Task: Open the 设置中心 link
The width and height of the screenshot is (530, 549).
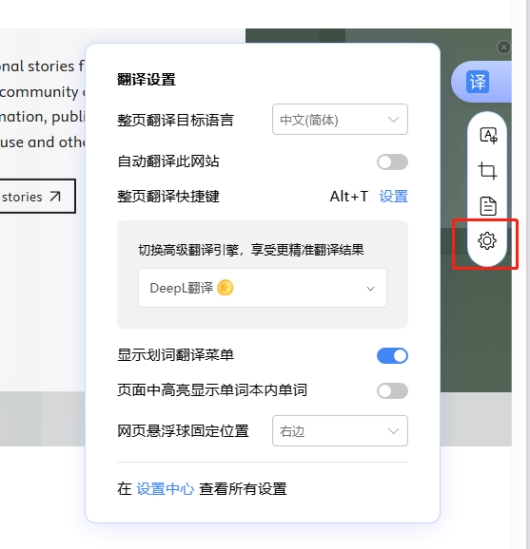Action: tap(165, 489)
